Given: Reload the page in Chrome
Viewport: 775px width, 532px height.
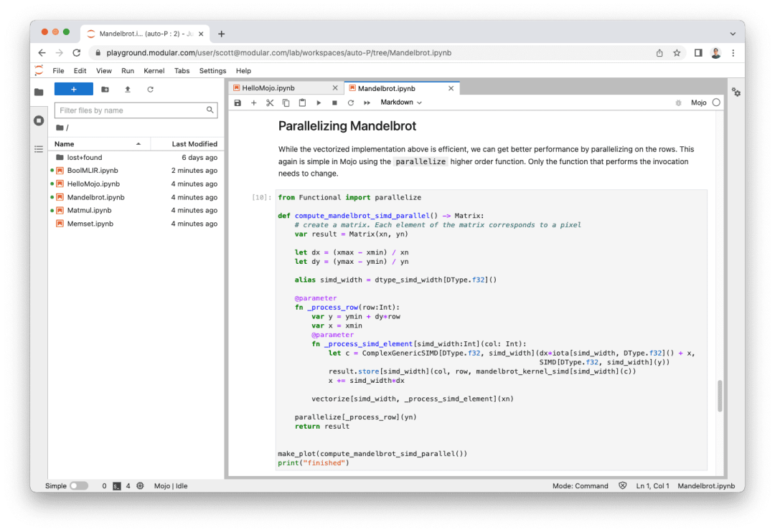Looking at the screenshot, I should click(77, 53).
